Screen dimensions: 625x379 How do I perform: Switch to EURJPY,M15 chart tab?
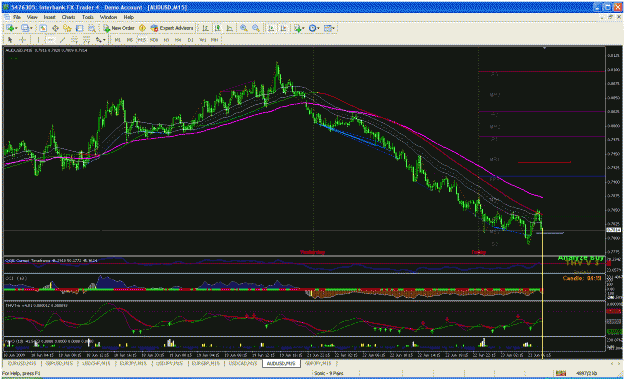pyautogui.click(x=132, y=363)
